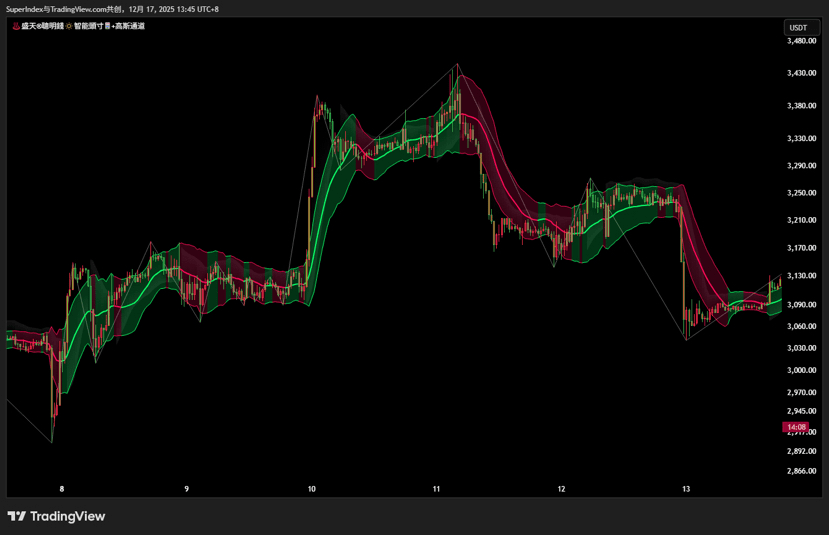Viewport: 829px width, 535px height.
Task: Click date 11 on the time axis
Action: pos(437,489)
